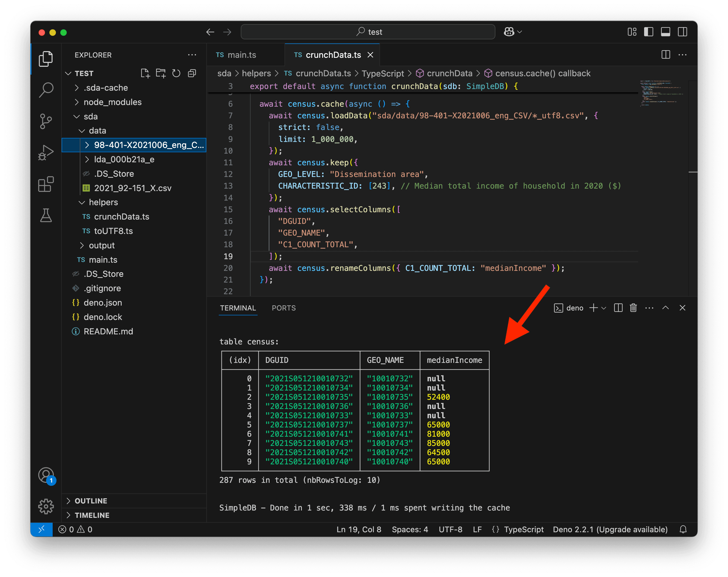Screen dimensions: 728x577
Task: Switch to the PORTS tab
Action: pos(284,307)
